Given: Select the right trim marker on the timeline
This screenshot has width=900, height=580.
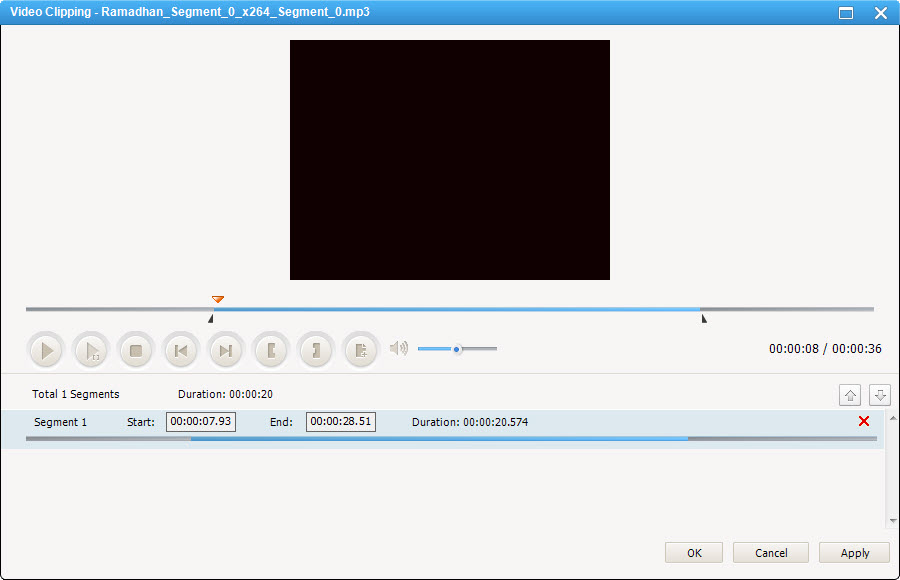Looking at the screenshot, I should coord(704,319).
